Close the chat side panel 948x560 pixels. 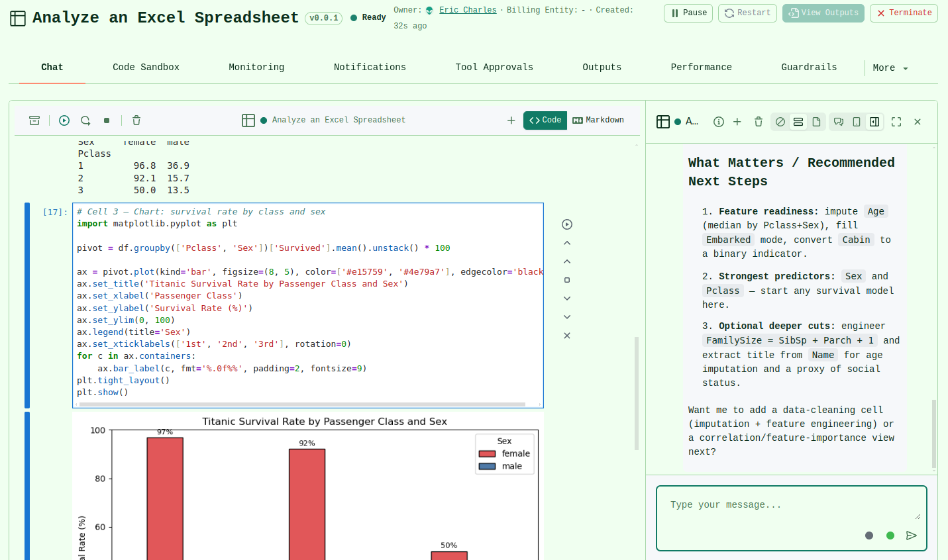[x=918, y=122]
